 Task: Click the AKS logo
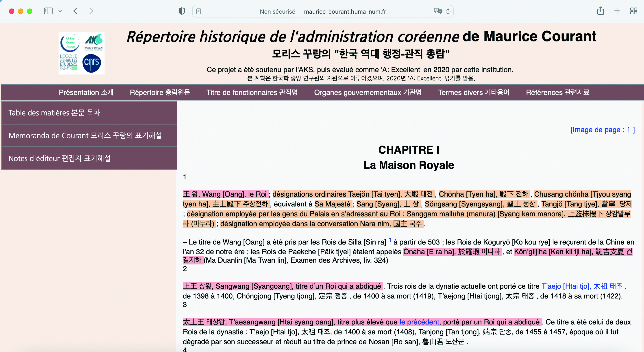tap(94, 42)
